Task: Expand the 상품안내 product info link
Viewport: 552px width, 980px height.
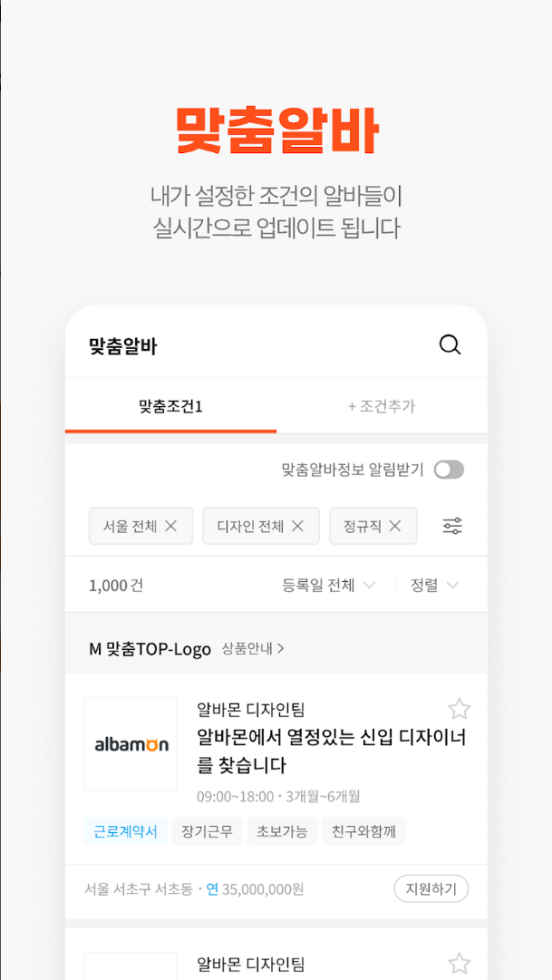Action: pyautogui.click(x=254, y=648)
